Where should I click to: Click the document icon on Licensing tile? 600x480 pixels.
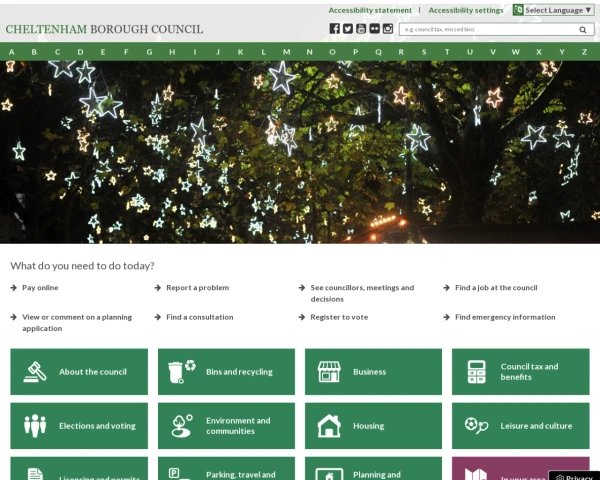click(x=35, y=474)
